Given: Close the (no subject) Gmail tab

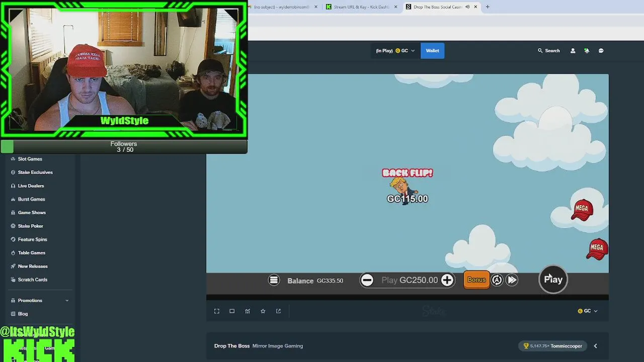Looking at the screenshot, I should 316,7.
